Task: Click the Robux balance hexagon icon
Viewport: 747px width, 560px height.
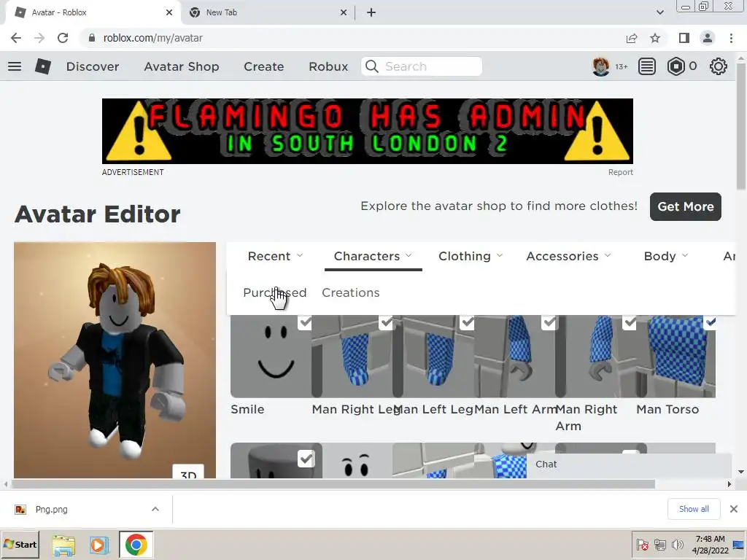Action: coord(676,66)
